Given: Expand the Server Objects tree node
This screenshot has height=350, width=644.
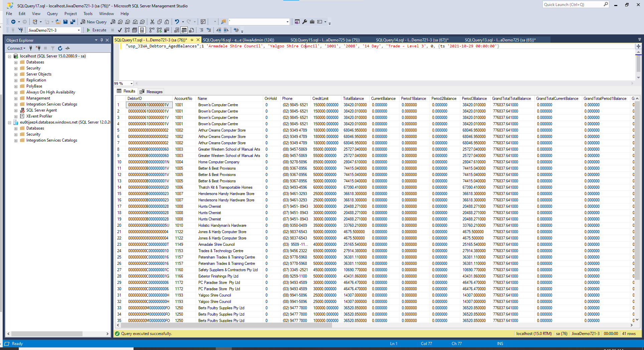Looking at the screenshot, I should coord(16,74).
